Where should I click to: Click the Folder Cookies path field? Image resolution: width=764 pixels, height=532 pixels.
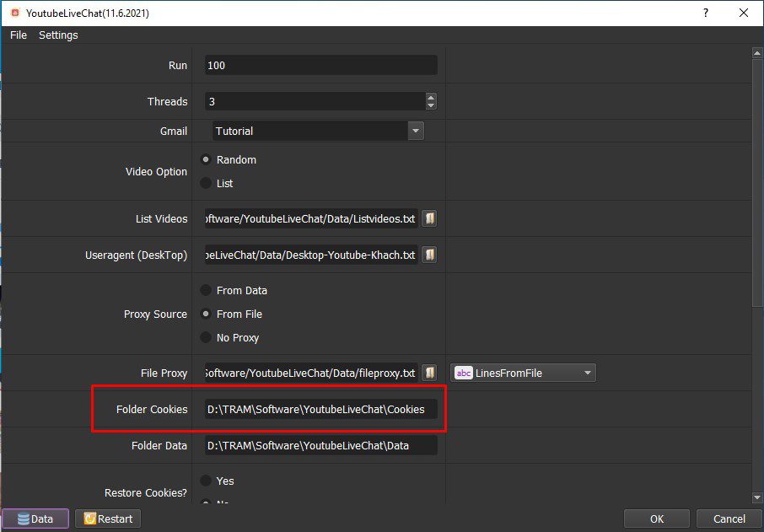(x=321, y=409)
